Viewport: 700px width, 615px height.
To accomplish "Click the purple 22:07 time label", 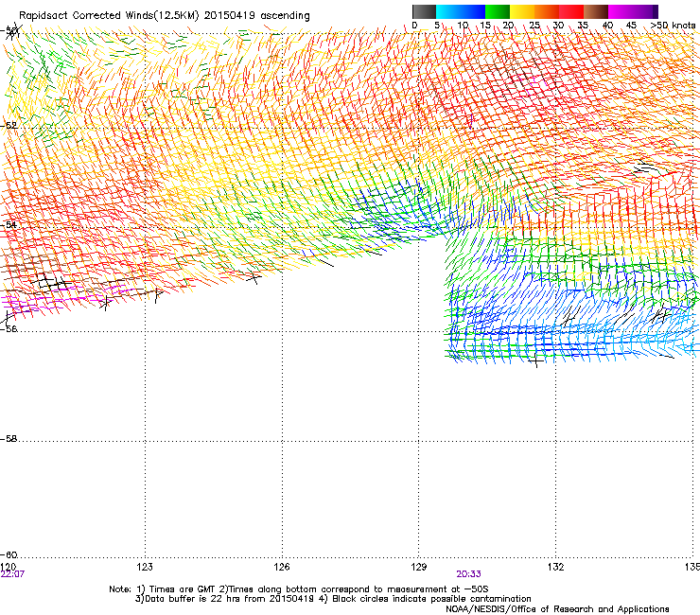I will [x=12, y=574].
